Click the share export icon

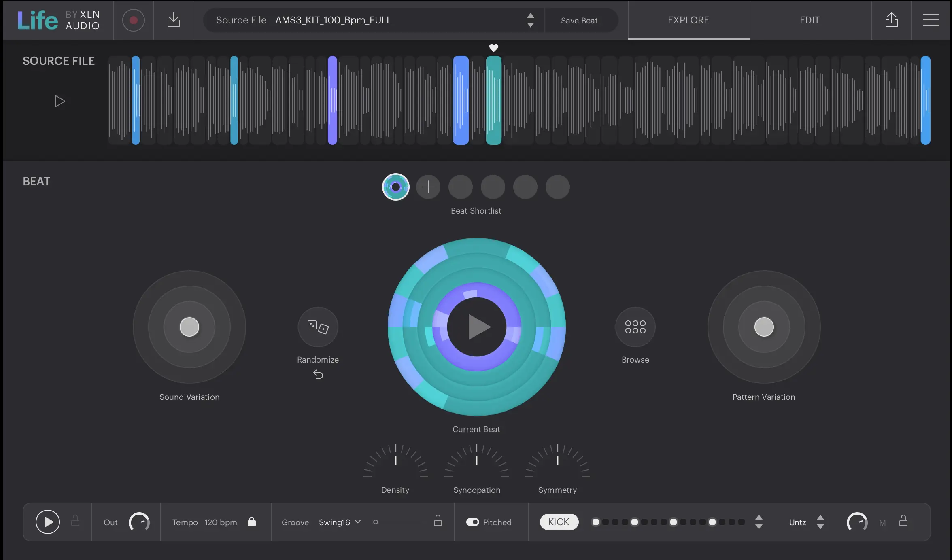[x=891, y=20]
